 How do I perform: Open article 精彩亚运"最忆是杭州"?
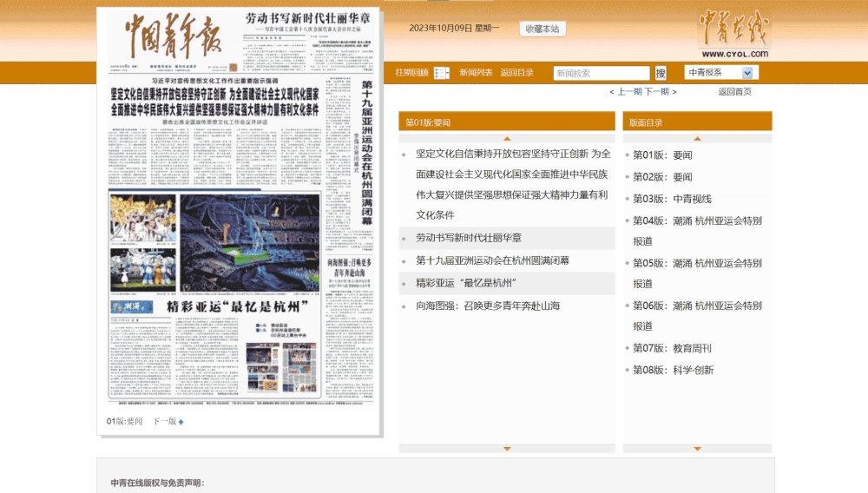coord(466,283)
